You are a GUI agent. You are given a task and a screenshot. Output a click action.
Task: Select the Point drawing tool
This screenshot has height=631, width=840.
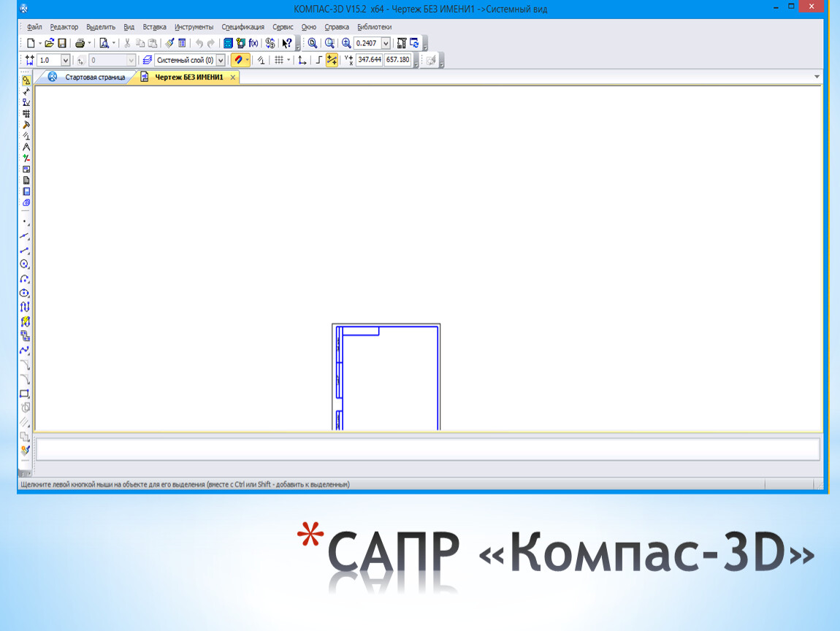[x=25, y=222]
